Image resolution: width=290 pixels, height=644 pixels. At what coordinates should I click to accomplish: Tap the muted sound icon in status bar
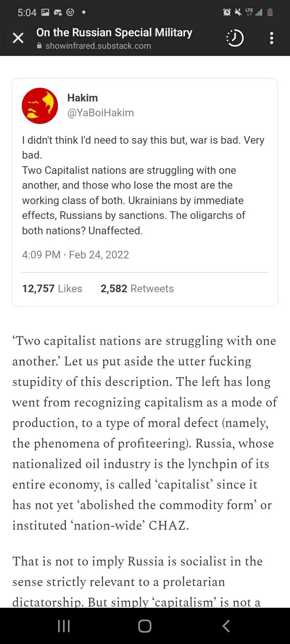(238, 12)
